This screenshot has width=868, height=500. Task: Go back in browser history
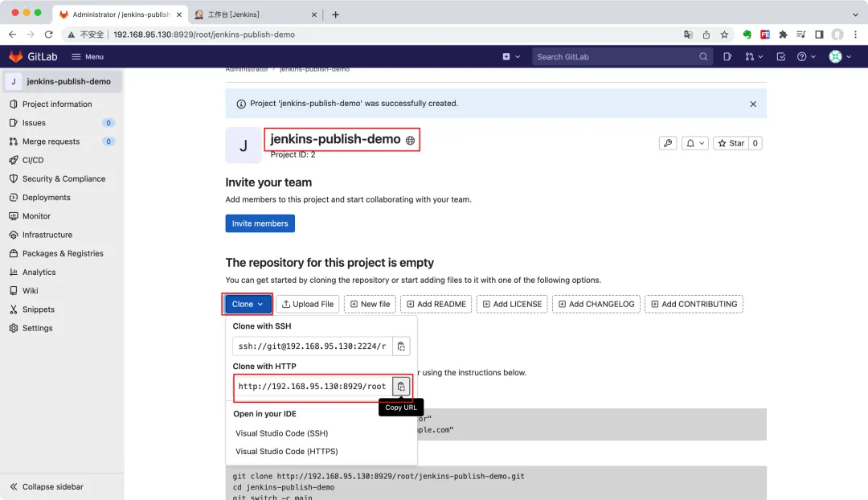12,35
